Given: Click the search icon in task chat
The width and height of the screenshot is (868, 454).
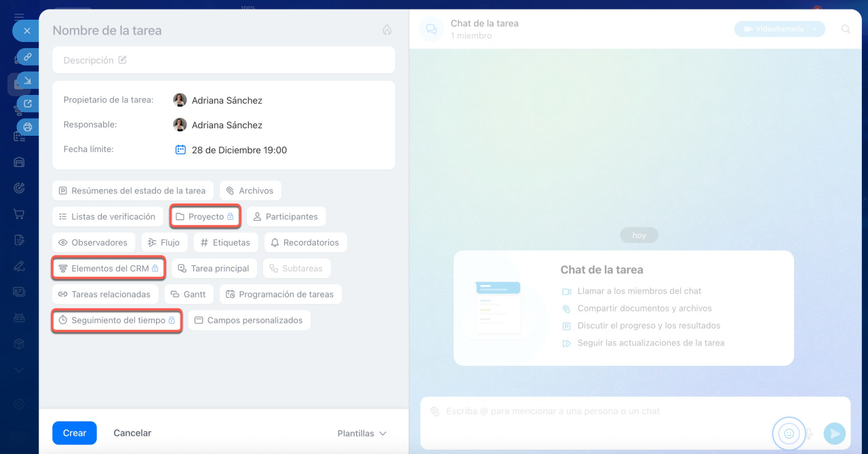Looking at the screenshot, I should point(846,29).
